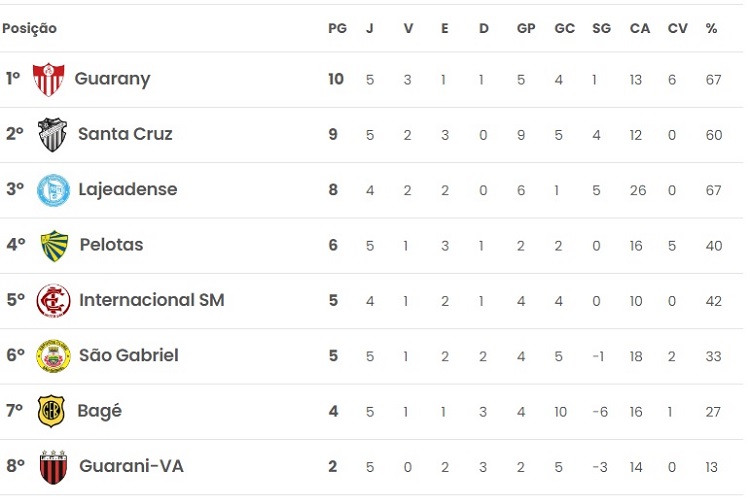Click Guarany's 10 points value

(336, 79)
